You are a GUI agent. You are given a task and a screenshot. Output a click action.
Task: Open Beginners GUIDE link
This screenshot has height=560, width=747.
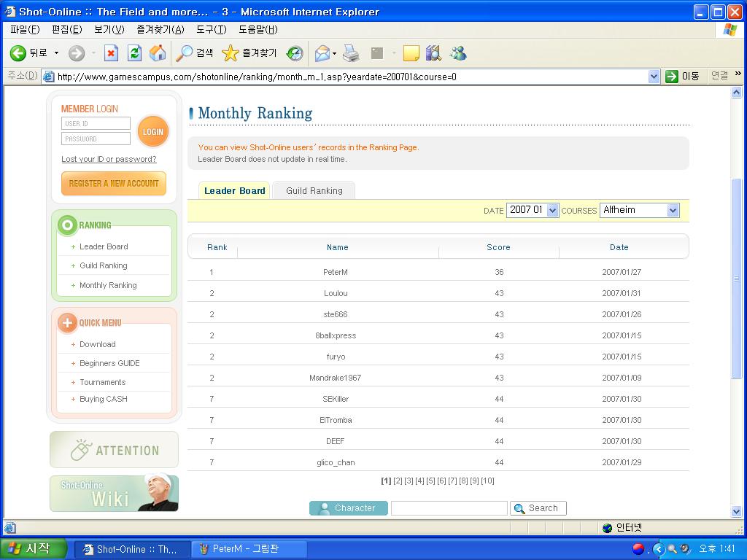pos(109,363)
